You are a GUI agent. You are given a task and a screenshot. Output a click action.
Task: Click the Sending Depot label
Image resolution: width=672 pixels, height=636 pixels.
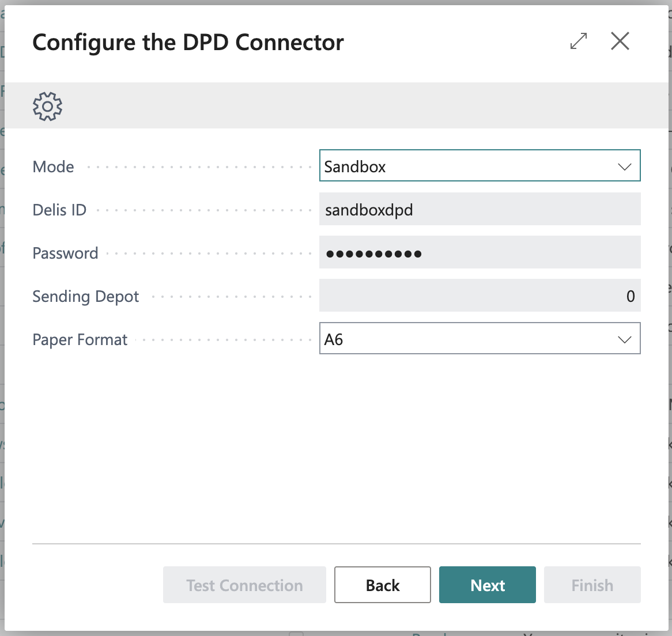click(x=86, y=296)
